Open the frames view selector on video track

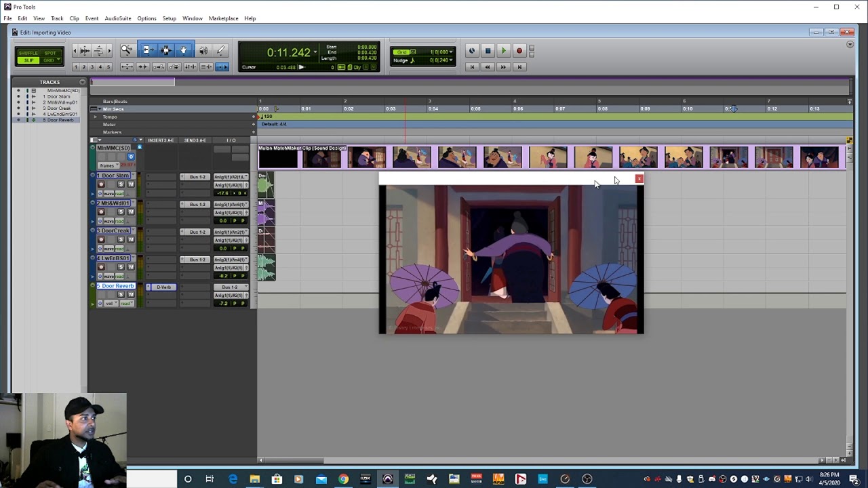point(107,165)
